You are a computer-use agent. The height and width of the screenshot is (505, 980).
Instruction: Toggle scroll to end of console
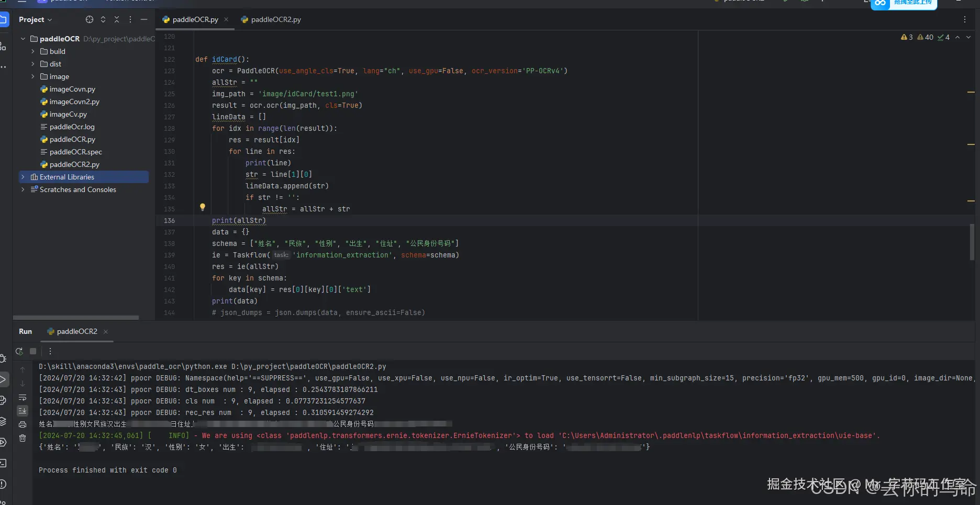[x=23, y=411]
